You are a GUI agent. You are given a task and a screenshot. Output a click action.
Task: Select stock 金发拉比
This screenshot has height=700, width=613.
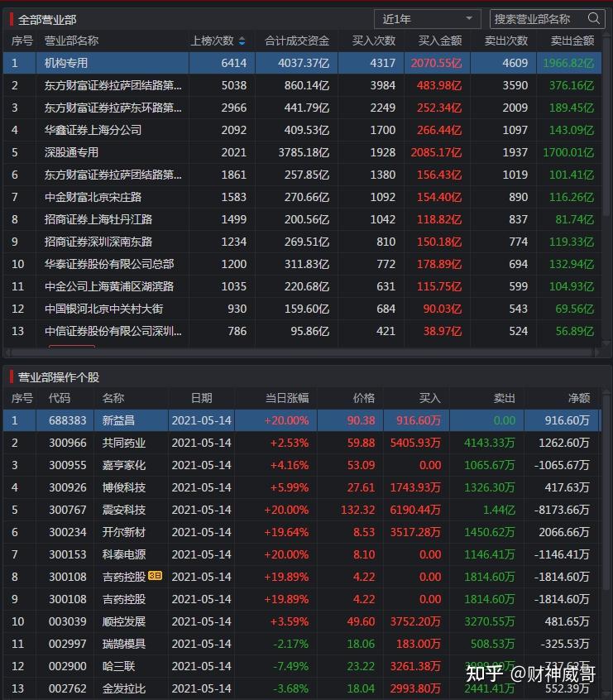123,688
